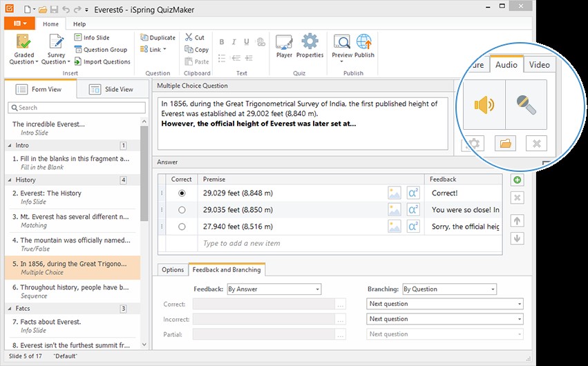Move the selected answer up

517,221
